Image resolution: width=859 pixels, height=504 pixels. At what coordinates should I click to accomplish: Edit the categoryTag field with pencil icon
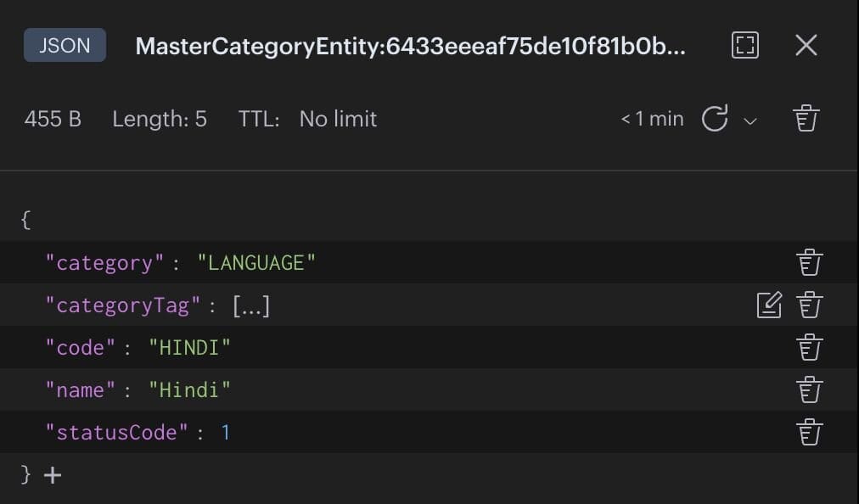(x=768, y=305)
